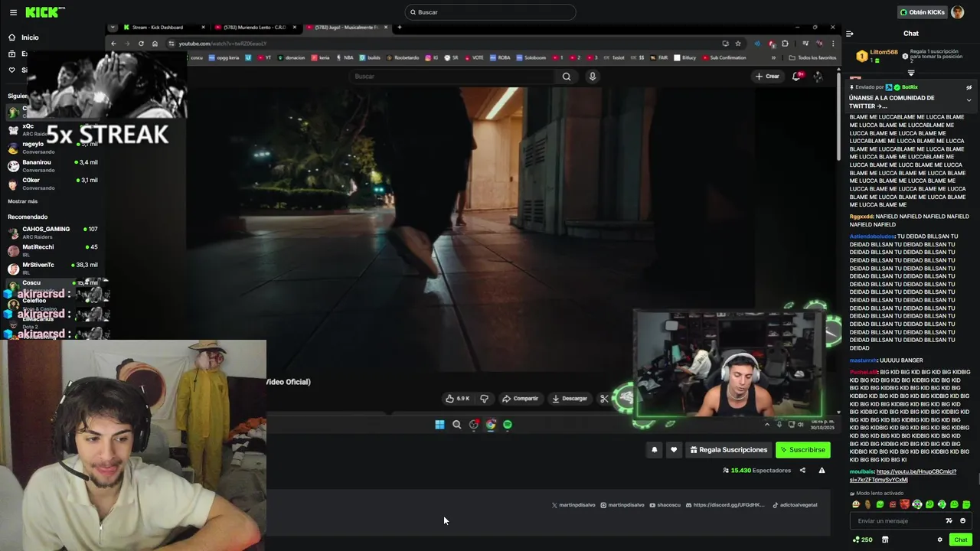Click the green Suscribirse button
This screenshot has width=980, height=551.
tap(802, 450)
